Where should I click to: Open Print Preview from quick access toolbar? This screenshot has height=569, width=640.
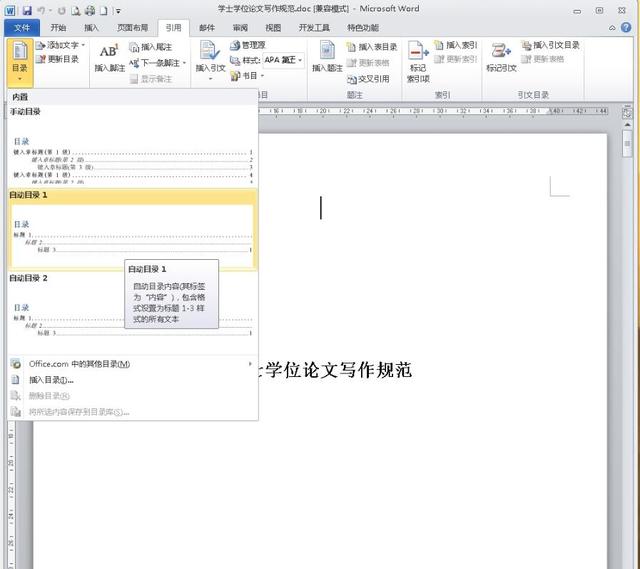click(76, 11)
